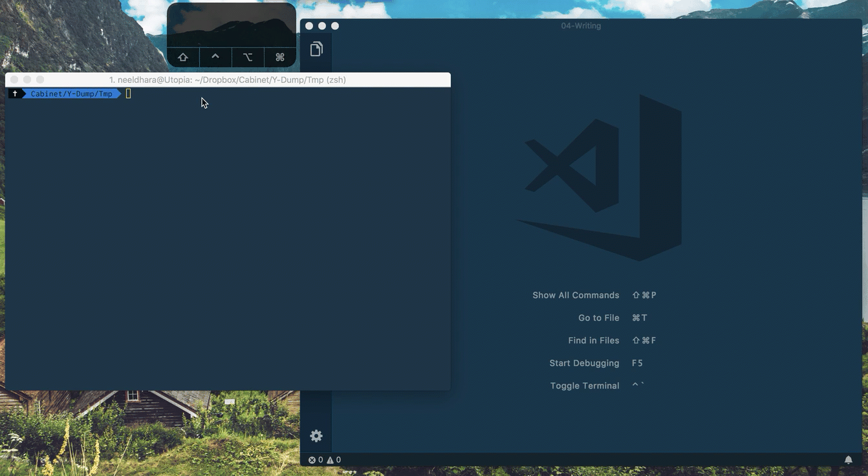Toggle the Shift key in the key overlay
Screen dimensions: 868x476
pyautogui.click(x=183, y=57)
